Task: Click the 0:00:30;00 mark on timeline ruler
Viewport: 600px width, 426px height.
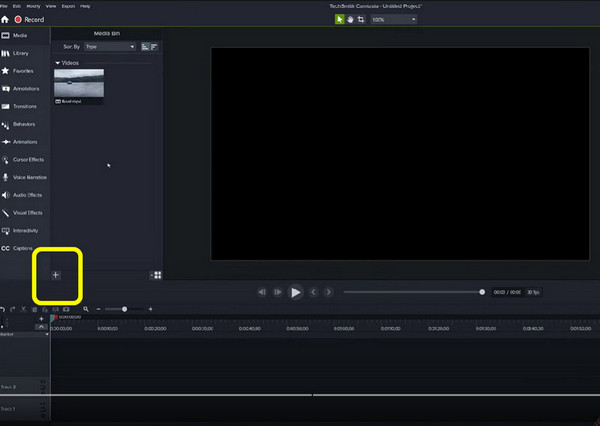Action: click(x=202, y=329)
